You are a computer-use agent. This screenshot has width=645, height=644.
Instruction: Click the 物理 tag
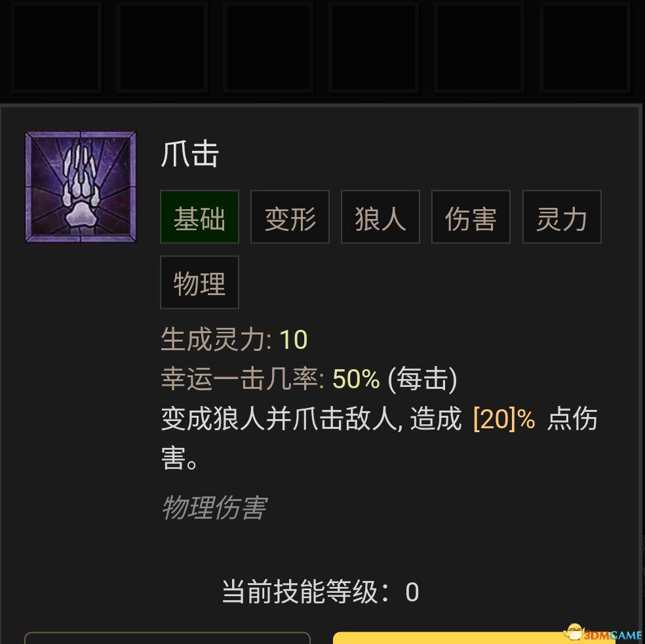pyautogui.click(x=199, y=282)
